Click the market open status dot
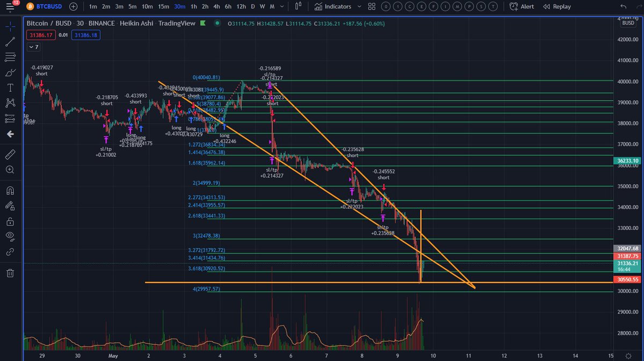Screen dimensions: 644x361 [x=217, y=24]
